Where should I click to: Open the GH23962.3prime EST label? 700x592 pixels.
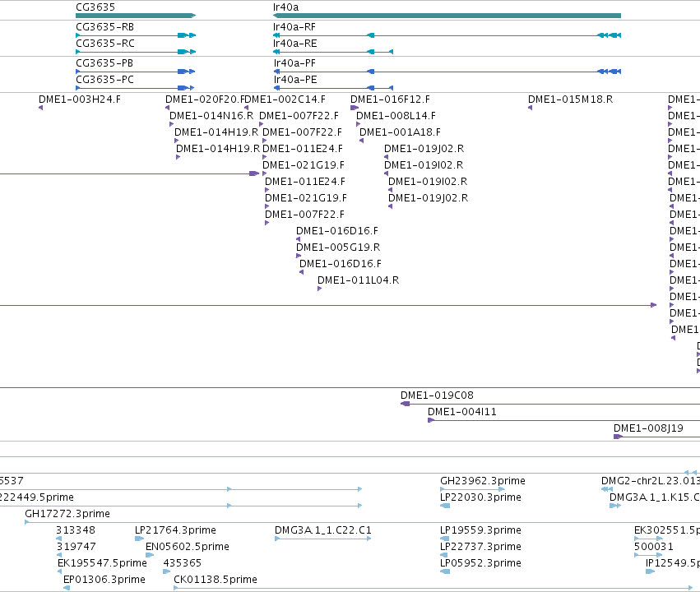[483, 481]
